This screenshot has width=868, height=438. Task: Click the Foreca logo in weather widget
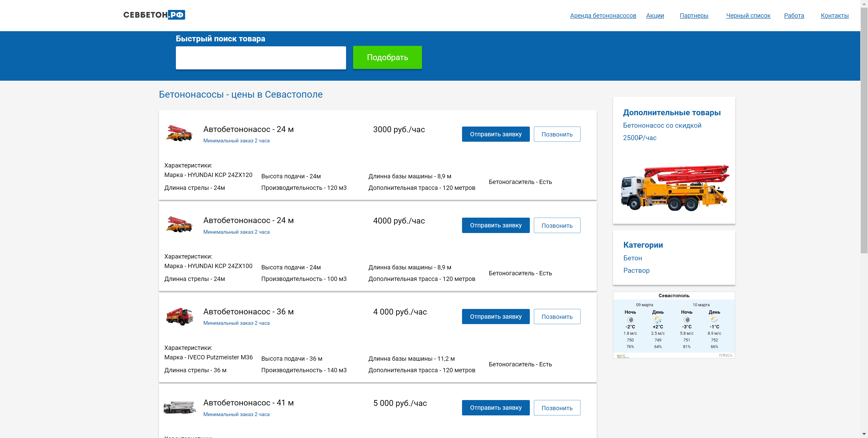(x=725, y=355)
